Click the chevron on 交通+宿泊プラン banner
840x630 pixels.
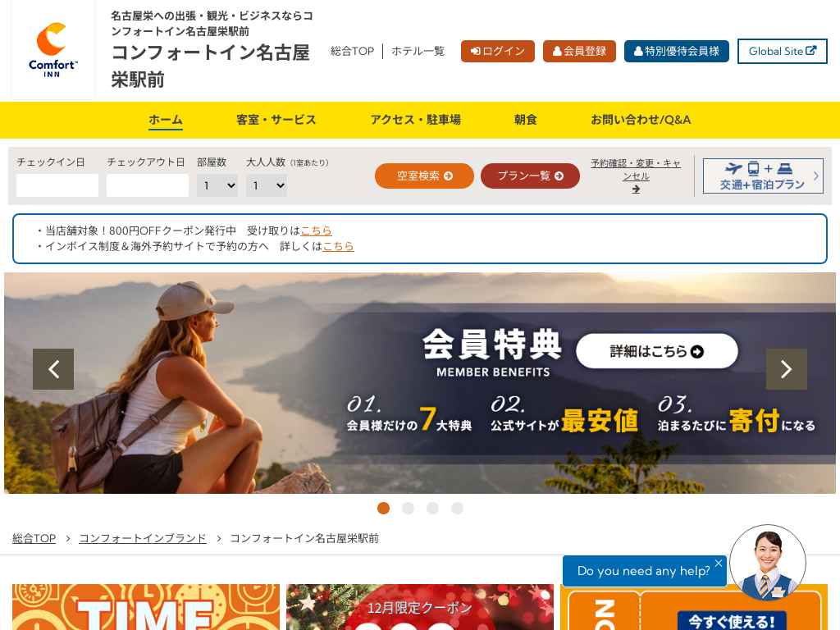816,176
